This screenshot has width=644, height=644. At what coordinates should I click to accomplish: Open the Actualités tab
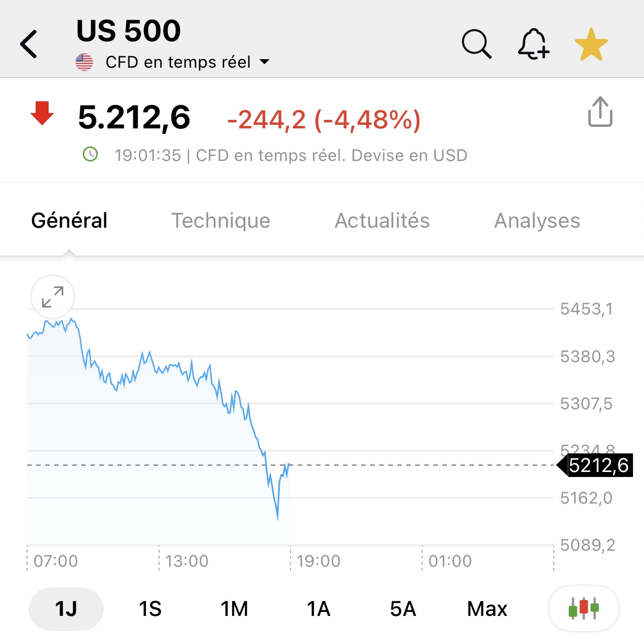click(382, 221)
